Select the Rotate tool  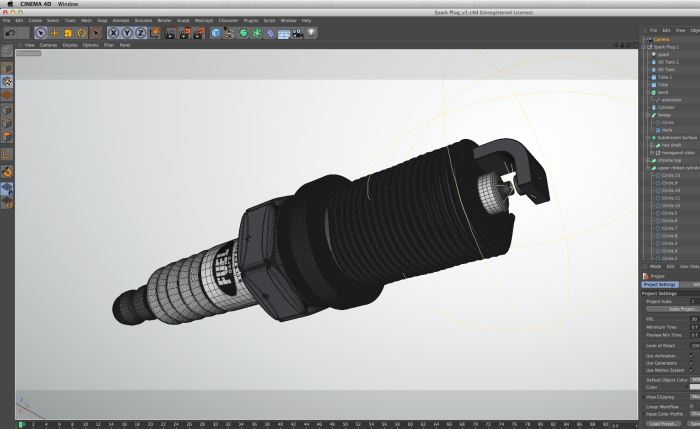(82, 33)
